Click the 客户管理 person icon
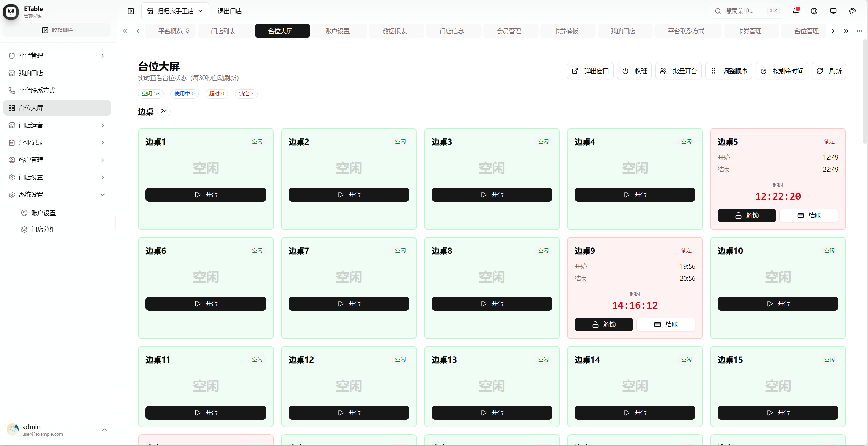Image resolution: width=868 pixels, height=446 pixels. [12, 160]
